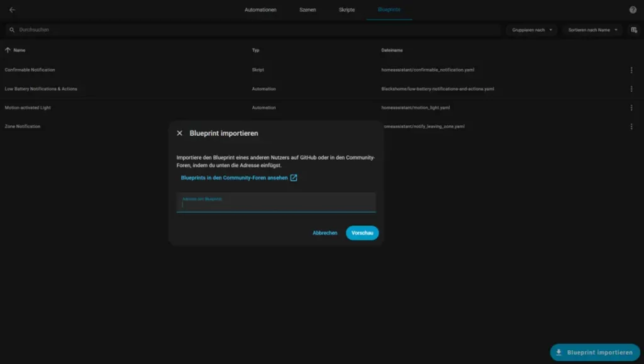Open the three-dot menu for Low Battery Notifications

click(x=631, y=89)
